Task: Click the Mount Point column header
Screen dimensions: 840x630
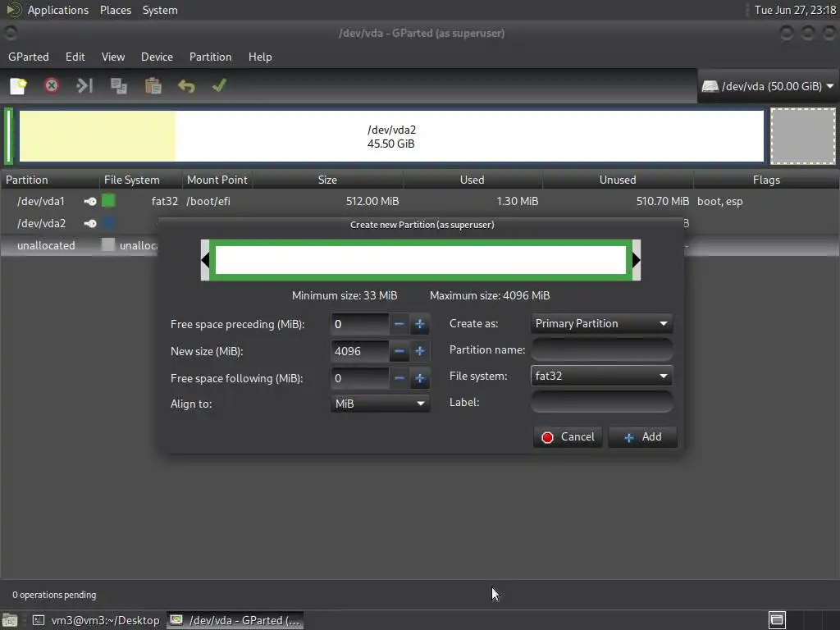Action: click(x=217, y=180)
